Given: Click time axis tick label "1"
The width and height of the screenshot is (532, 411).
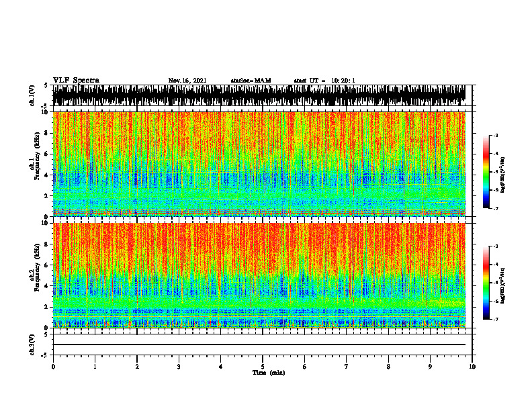Looking at the screenshot, I should [95, 367].
